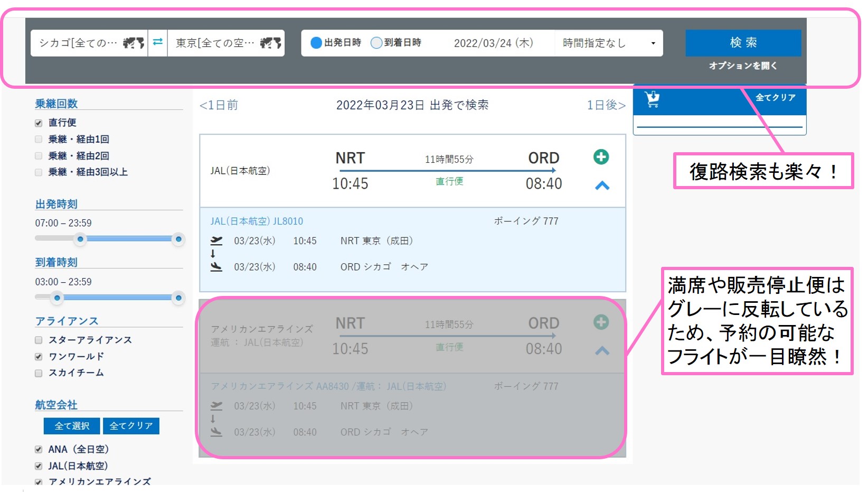
Task: Check the 乗継・経由2回 checkbox
Action: [39, 156]
